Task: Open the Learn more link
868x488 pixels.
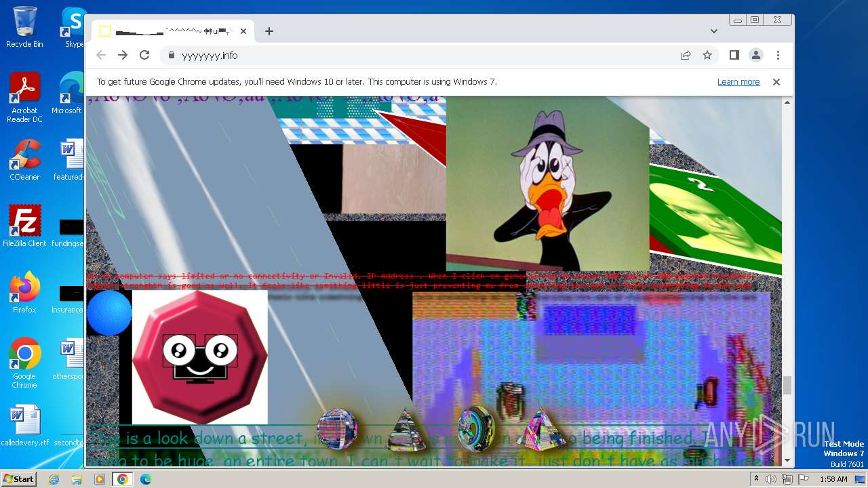Action: click(x=738, y=82)
